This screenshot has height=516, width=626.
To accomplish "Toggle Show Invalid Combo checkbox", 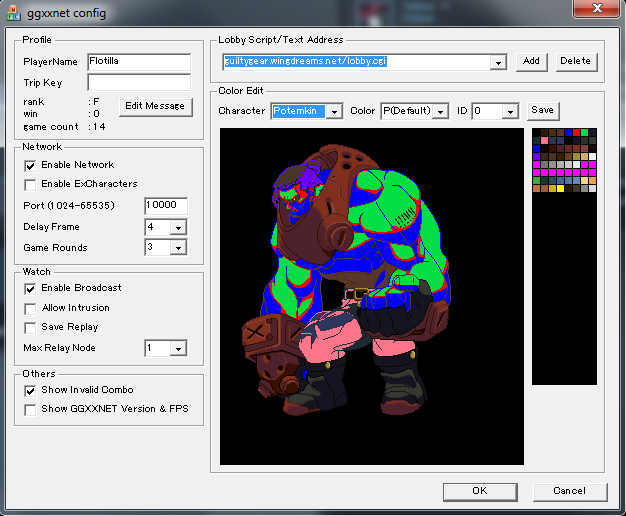I will tap(30, 390).
